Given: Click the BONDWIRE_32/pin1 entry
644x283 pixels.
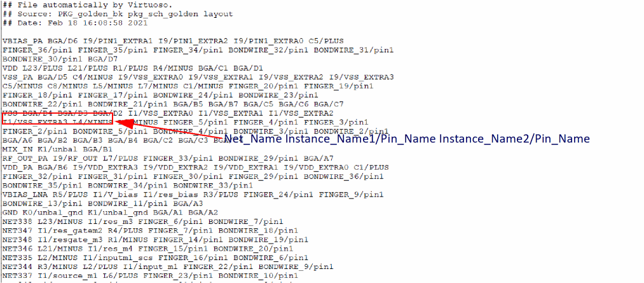Looking at the screenshot, I should pos(268,50).
